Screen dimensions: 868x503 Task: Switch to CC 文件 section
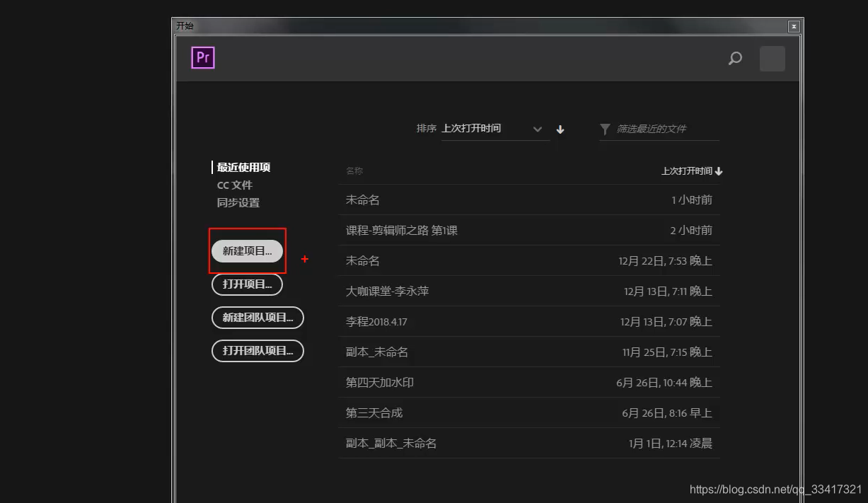coord(234,185)
